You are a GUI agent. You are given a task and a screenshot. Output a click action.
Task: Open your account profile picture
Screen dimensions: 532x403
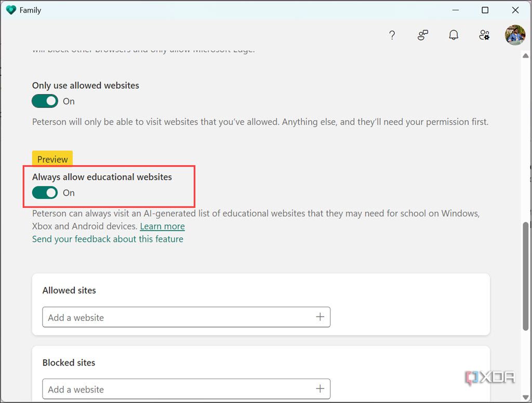click(x=515, y=35)
